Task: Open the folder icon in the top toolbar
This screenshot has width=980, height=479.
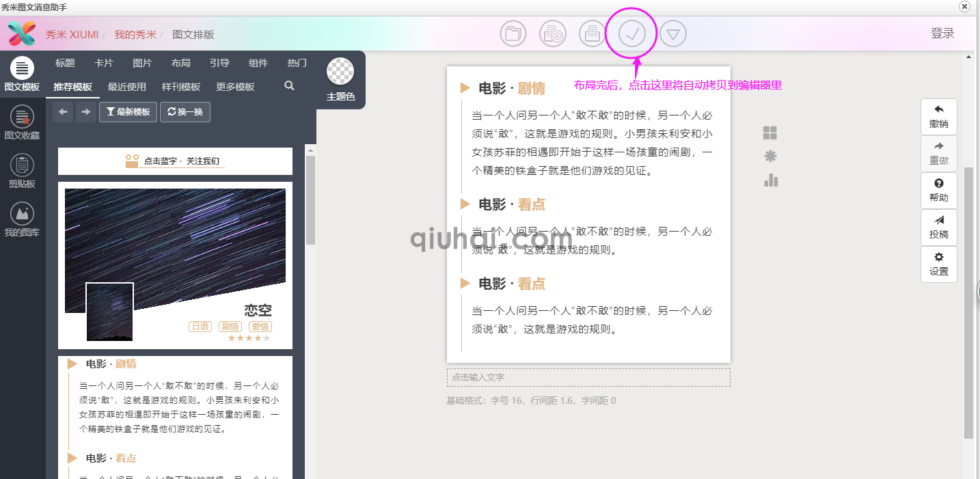Action: pyautogui.click(x=513, y=33)
